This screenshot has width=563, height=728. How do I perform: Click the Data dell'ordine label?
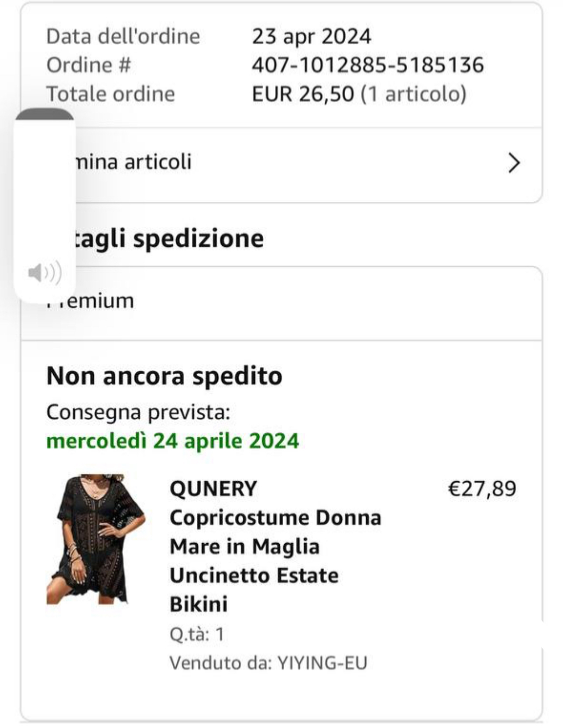click(x=123, y=36)
